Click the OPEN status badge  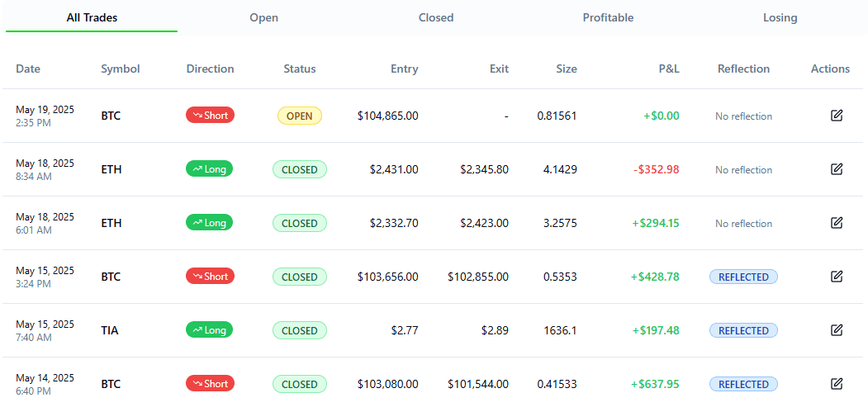(300, 116)
